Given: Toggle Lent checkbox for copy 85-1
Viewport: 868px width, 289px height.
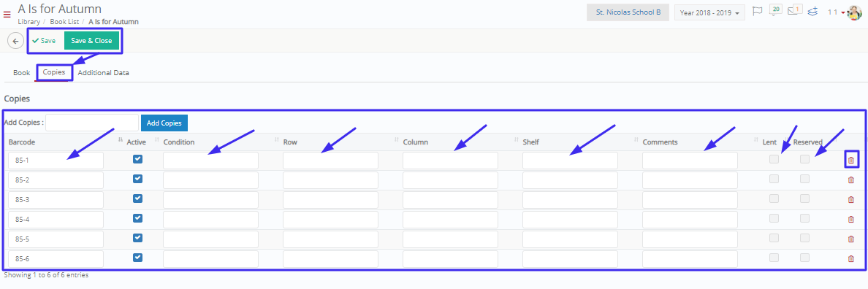Looking at the screenshot, I should [x=774, y=159].
